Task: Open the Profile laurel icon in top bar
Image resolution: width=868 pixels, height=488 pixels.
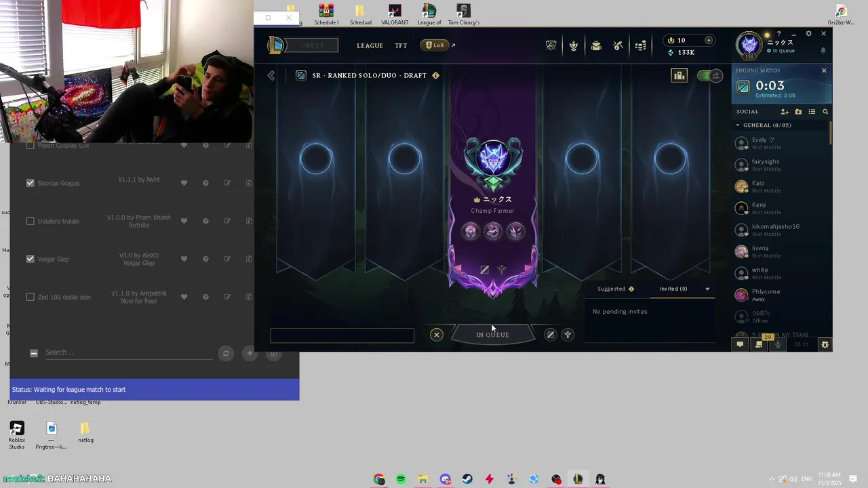Action: [x=574, y=45]
